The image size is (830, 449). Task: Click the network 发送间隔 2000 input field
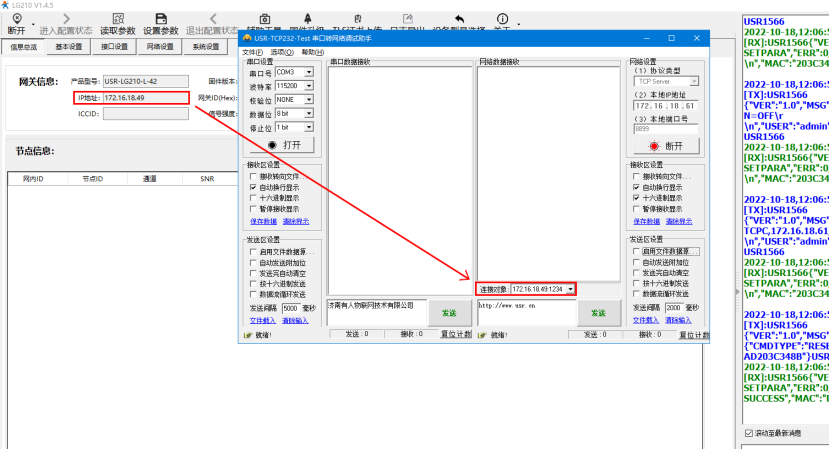pyautogui.click(x=674, y=308)
